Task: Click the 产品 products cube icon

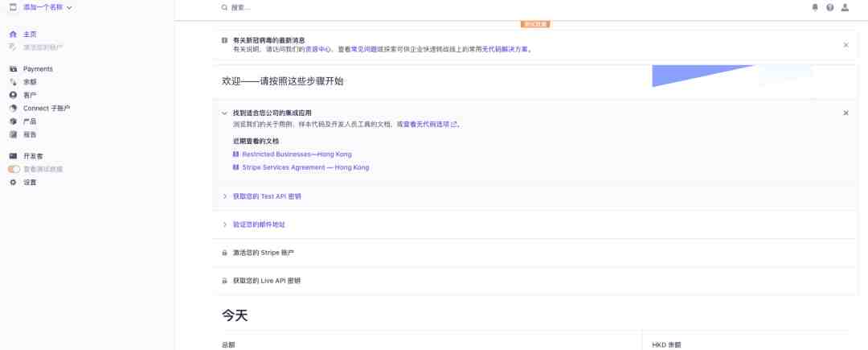Action: 14,121
